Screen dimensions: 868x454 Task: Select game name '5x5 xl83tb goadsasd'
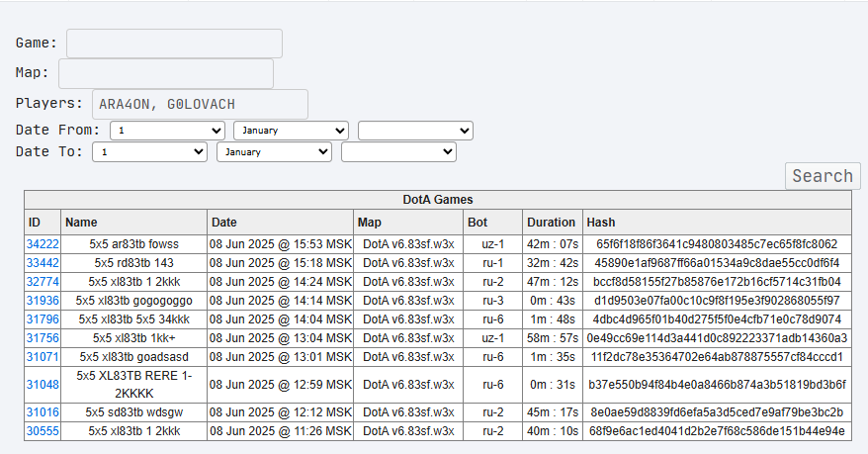tap(134, 357)
